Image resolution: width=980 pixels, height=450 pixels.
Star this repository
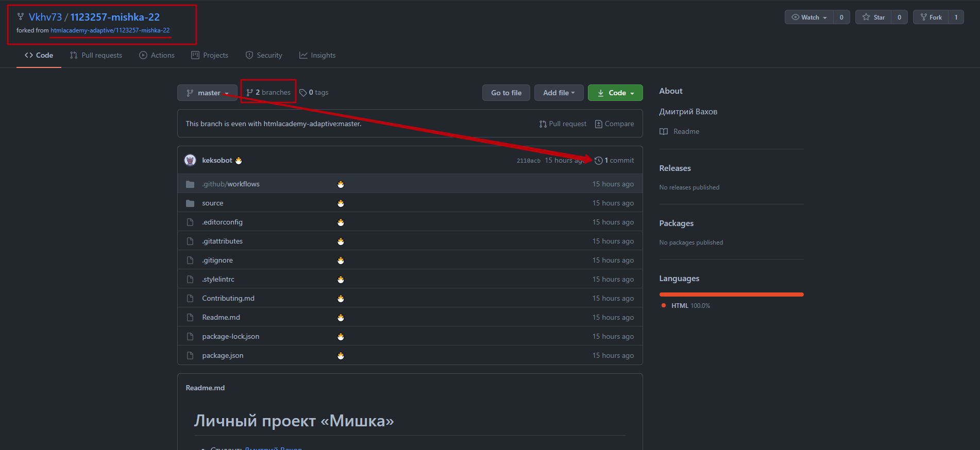(873, 17)
